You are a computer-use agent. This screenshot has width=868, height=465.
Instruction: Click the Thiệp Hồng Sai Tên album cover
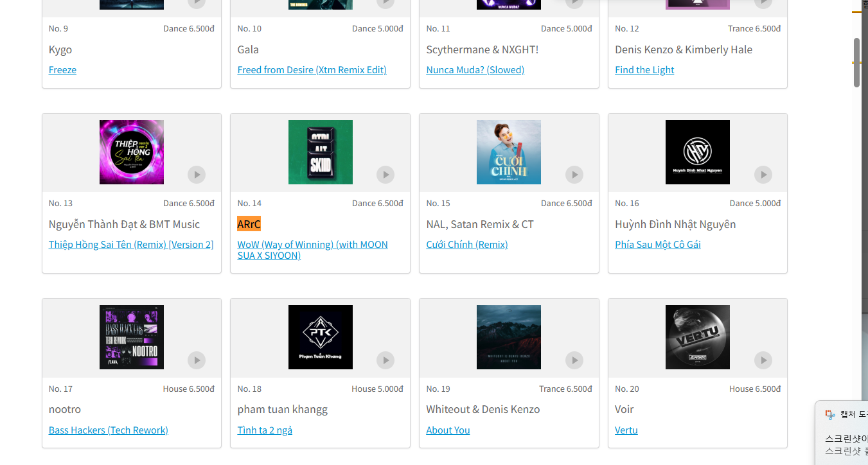coord(132,152)
